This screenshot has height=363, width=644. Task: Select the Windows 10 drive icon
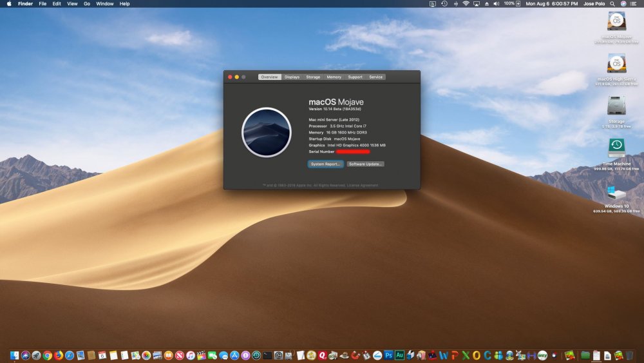point(616,192)
